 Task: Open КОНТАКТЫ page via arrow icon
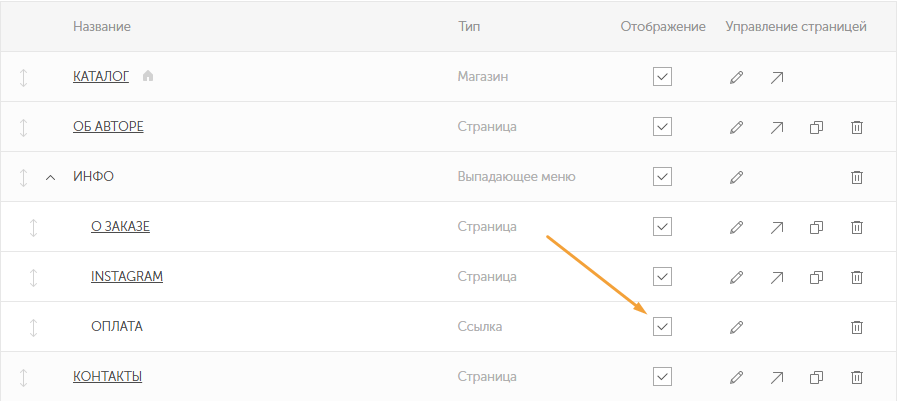pos(777,378)
